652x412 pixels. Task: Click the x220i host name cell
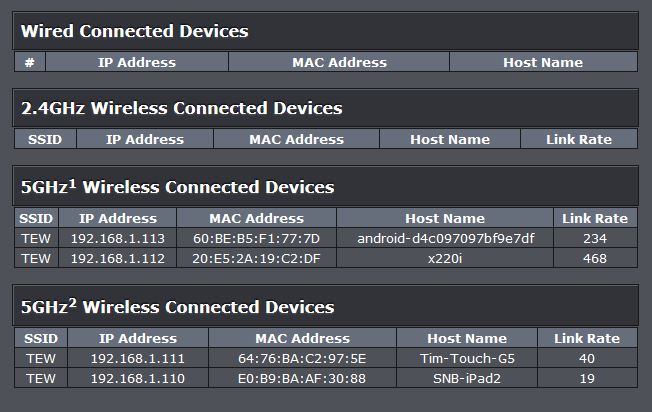tap(445, 259)
